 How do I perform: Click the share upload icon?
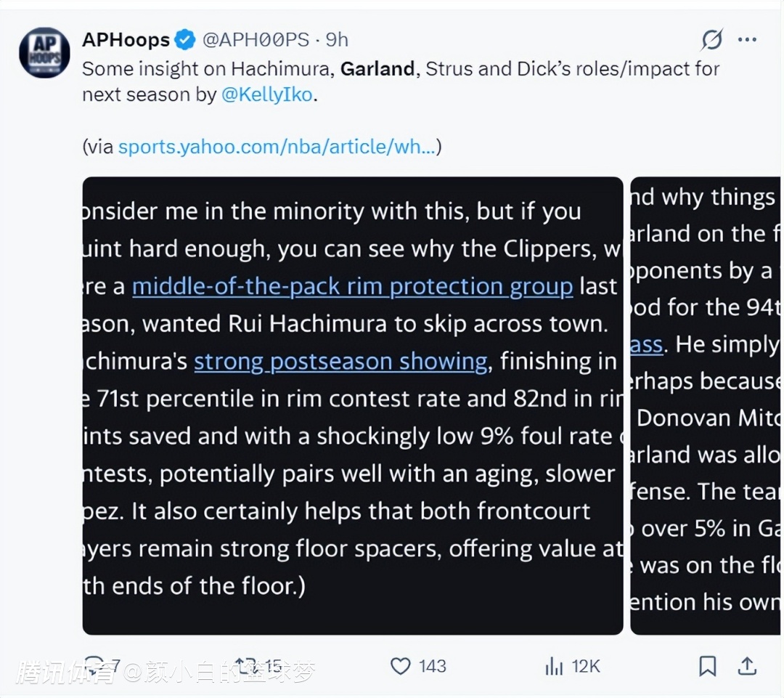pos(747,666)
